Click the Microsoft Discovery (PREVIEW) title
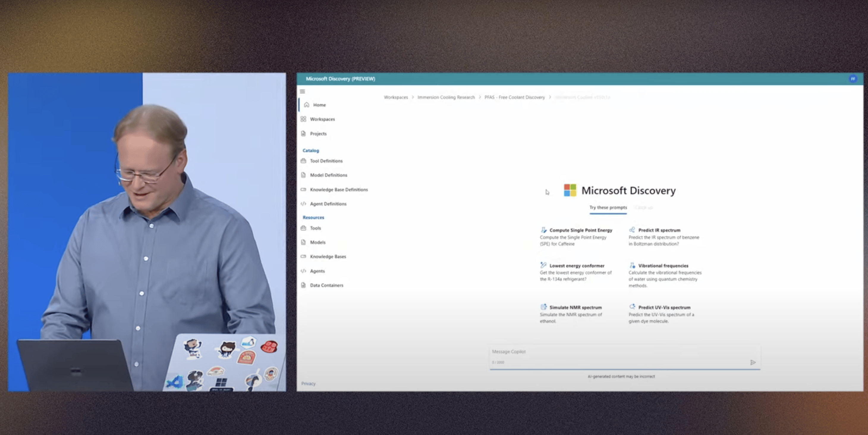 (340, 79)
